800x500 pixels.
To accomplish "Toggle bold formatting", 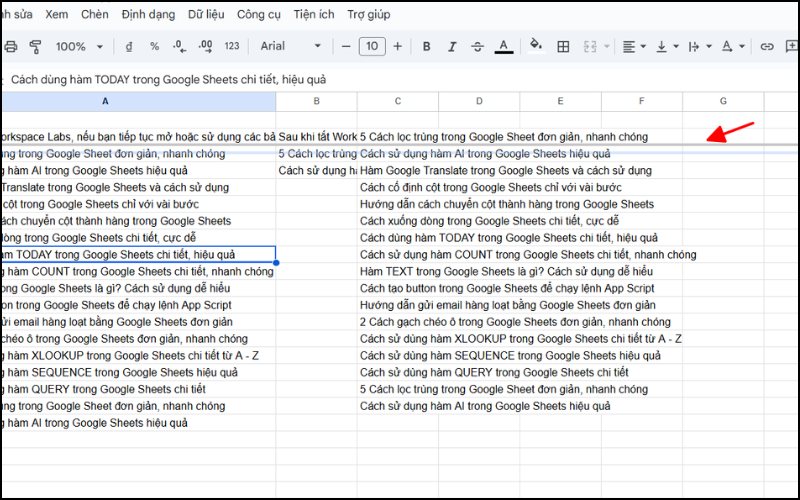I will pyautogui.click(x=426, y=46).
